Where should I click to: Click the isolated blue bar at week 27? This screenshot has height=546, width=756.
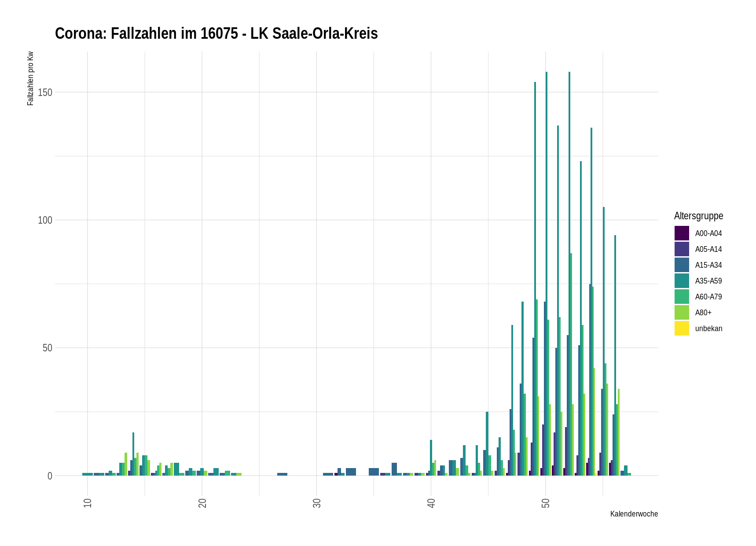point(282,474)
